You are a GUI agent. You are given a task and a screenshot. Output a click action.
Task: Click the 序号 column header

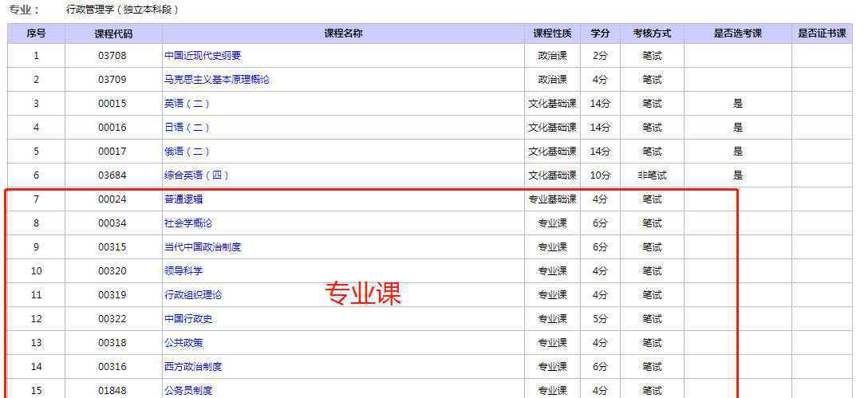click(36, 33)
